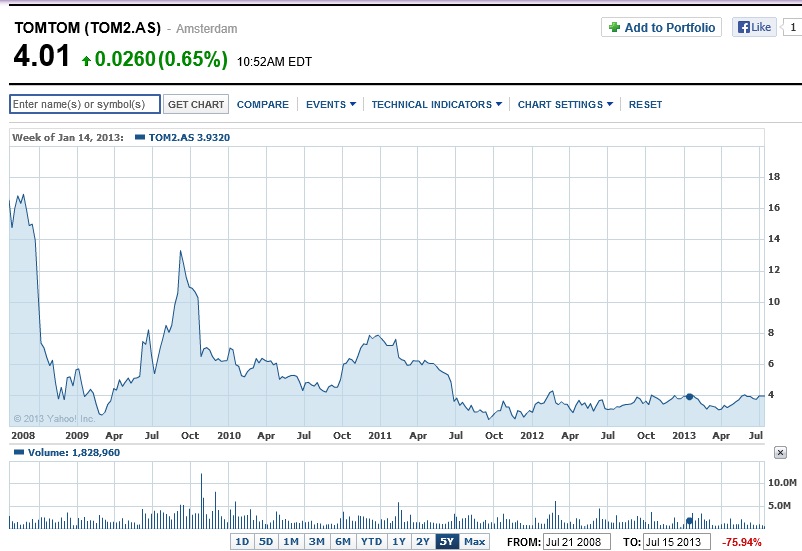Click the price chart data point marker
Viewport: 802px width, 551px height.
[689, 396]
